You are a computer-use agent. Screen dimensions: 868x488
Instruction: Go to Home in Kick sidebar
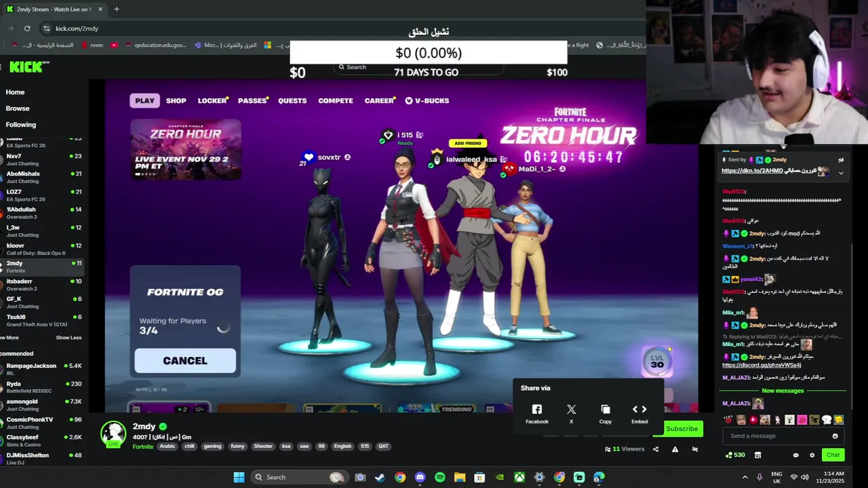coord(15,92)
